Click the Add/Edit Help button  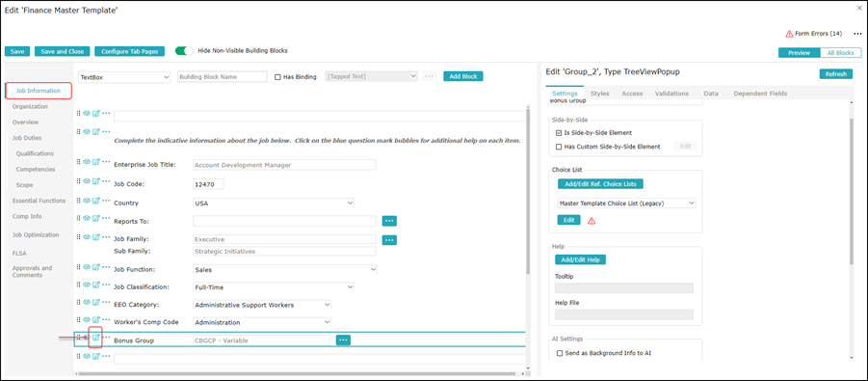pos(580,259)
